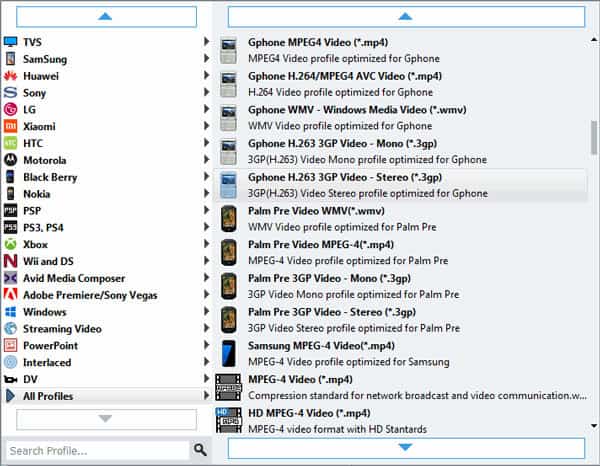
Task: Select Gphone H.263 3GP Video - Stereo profile
Action: click(x=400, y=185)
